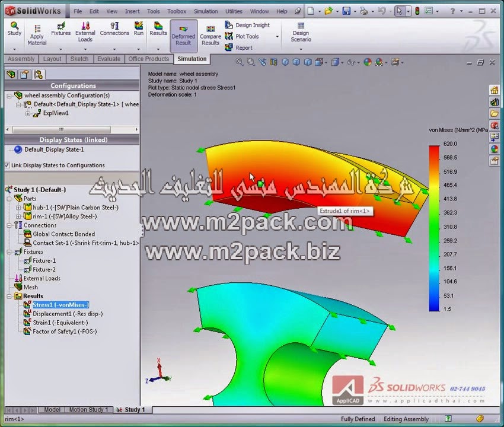
Task: Open the Insert menu
Action: click(132, 11)
